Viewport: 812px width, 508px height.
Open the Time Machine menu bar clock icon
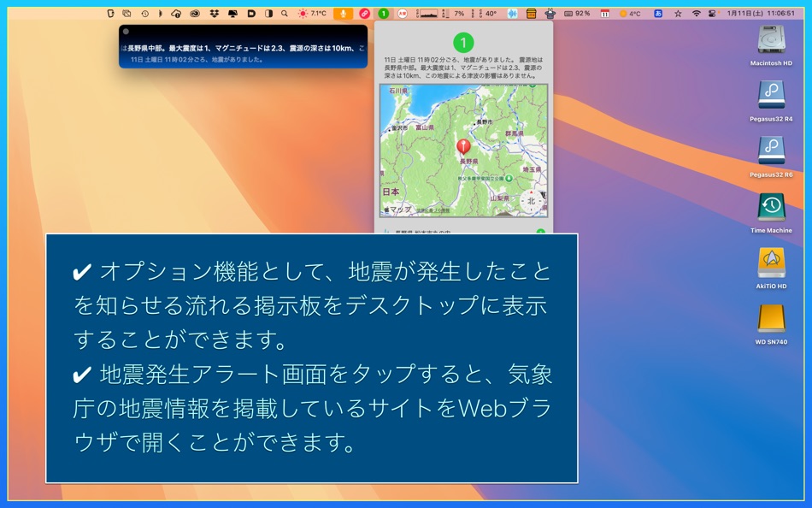click(x=145, y=14)
